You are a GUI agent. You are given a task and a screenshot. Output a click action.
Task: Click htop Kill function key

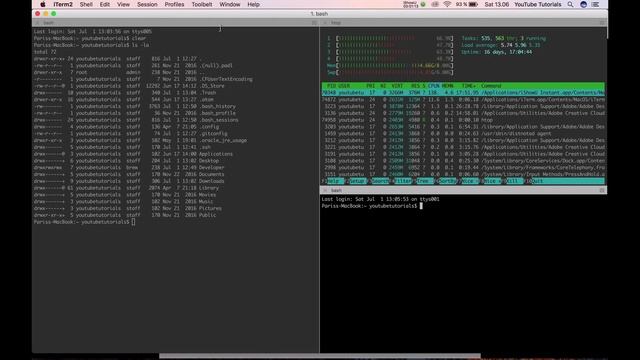click(x=514, y=181)
